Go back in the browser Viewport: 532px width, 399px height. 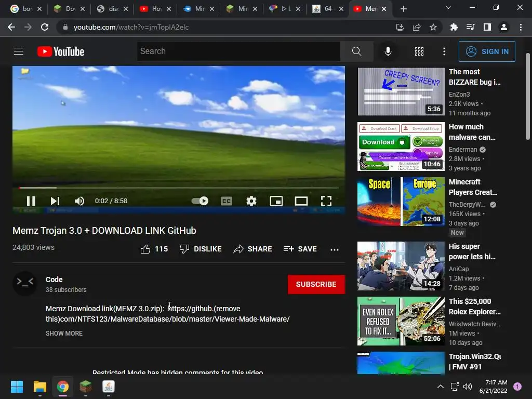pos(11,27)
